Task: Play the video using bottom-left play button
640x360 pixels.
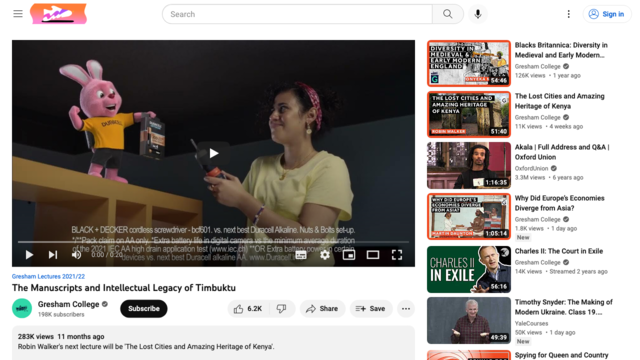Action: 29,255
